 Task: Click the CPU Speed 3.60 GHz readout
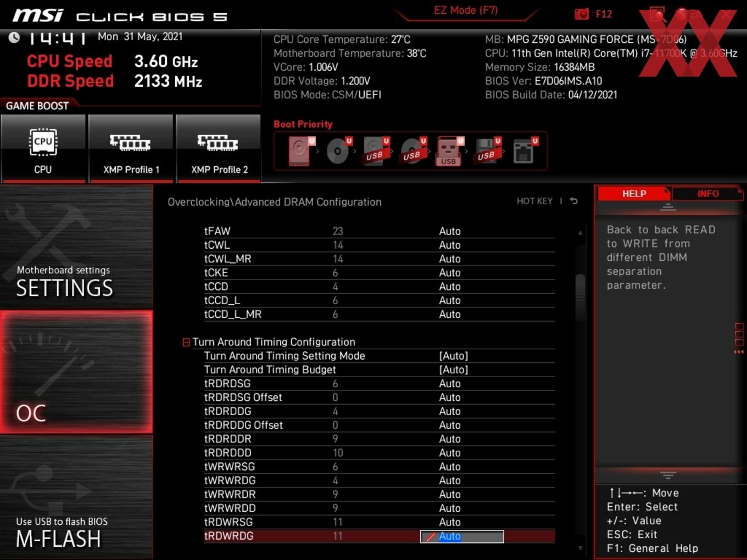[113, 61]
